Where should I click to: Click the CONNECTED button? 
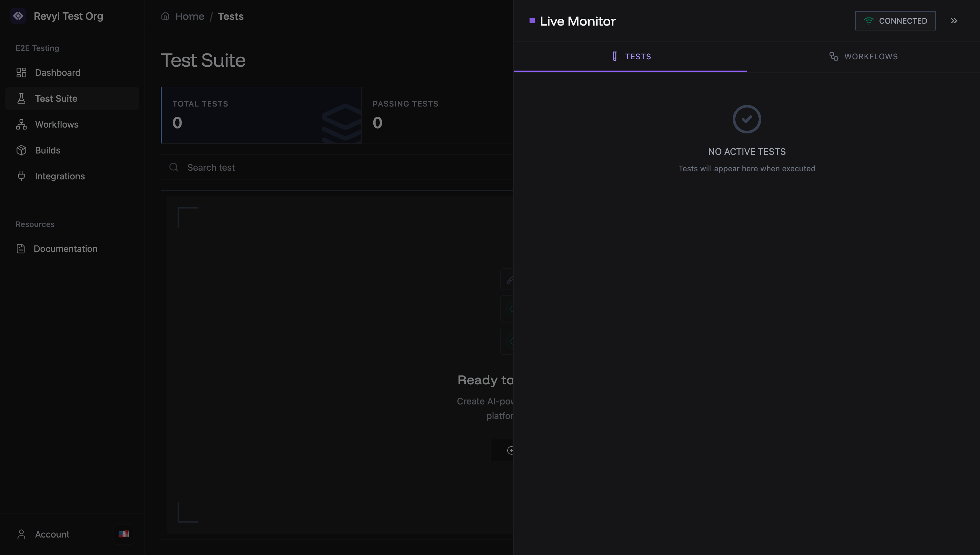pyautogui.click(x=895, y=21)
